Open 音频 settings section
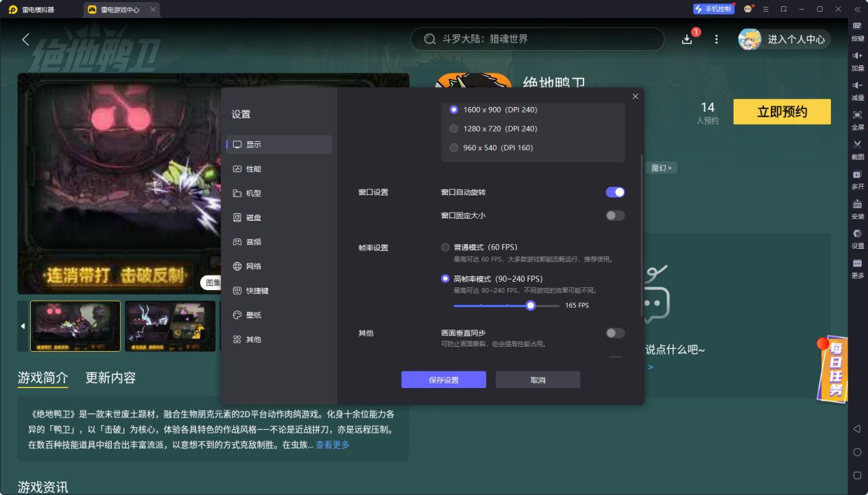Screen dimensions: 868x495 coord(279,242)
